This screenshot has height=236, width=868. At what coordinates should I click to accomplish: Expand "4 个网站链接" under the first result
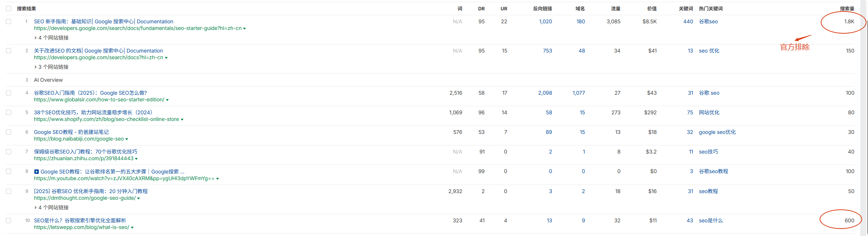click(x=51, y=38)
